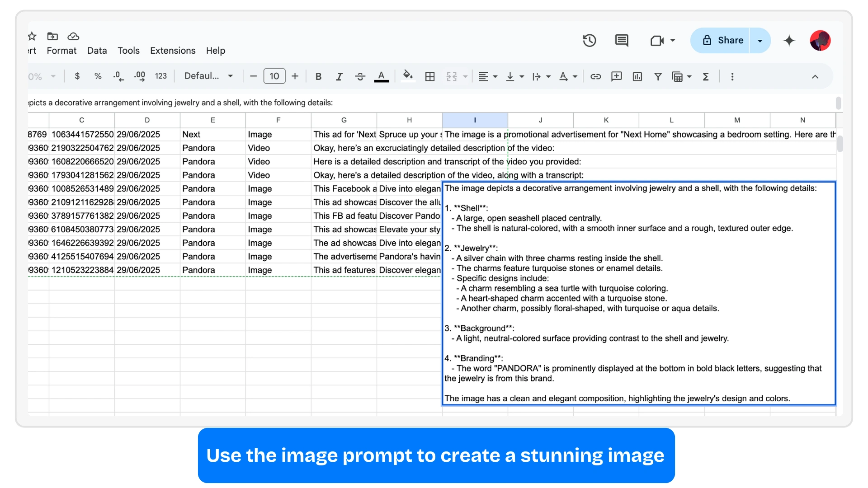Toggle bold formatting

pos(318,76)
